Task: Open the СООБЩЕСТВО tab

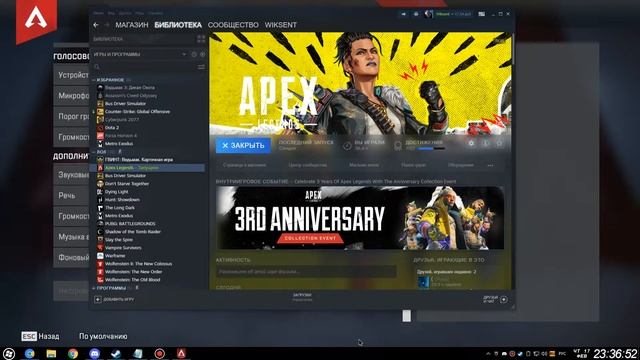Action: tap(233, 25)
